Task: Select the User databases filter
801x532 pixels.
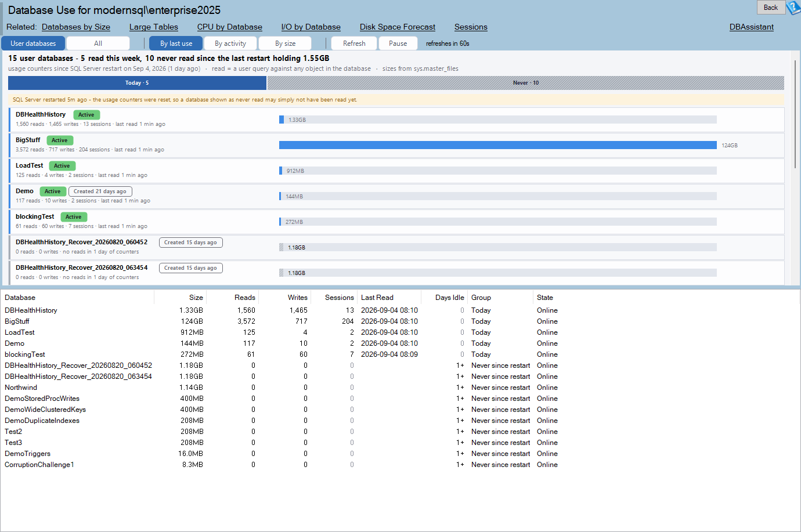Action: (x=33, y=44)
